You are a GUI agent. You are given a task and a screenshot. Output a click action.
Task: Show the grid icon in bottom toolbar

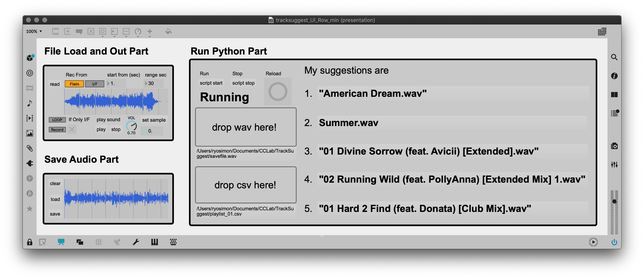click(98, 242)
